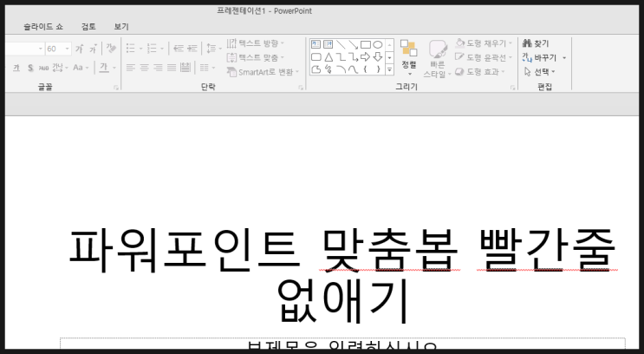Screen dimensions: 644x354
Task: Select the curve shape
Action: coord(353,69)
